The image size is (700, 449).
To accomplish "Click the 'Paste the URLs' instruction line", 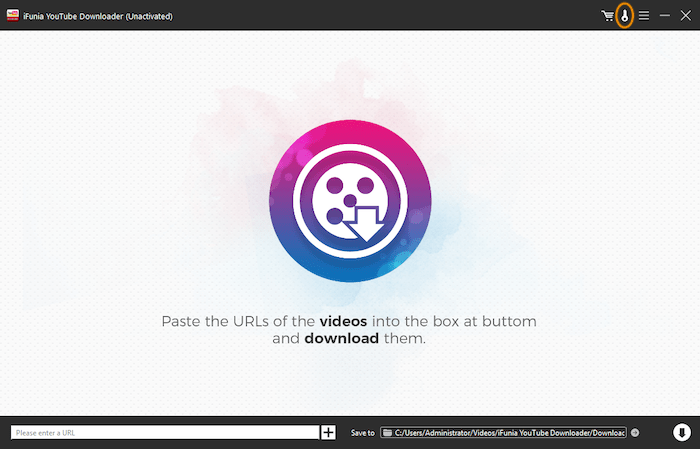I will pos(238,321).
